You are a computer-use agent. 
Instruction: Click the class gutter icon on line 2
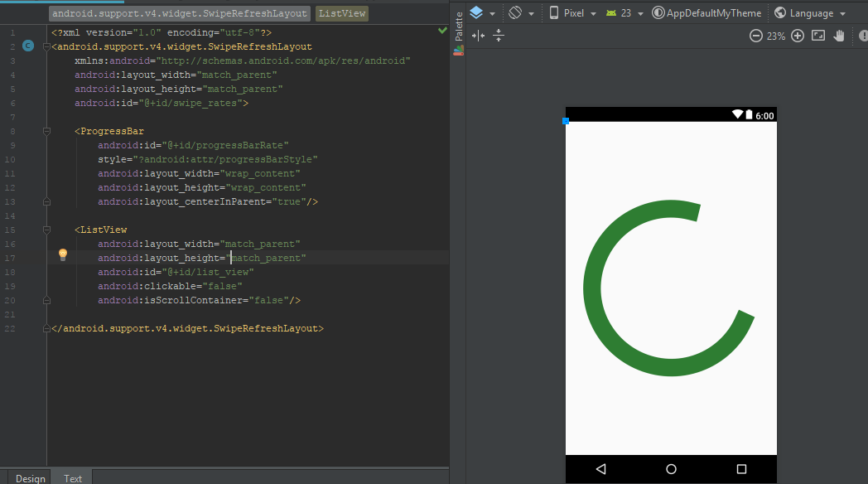[x=28, y=46]
